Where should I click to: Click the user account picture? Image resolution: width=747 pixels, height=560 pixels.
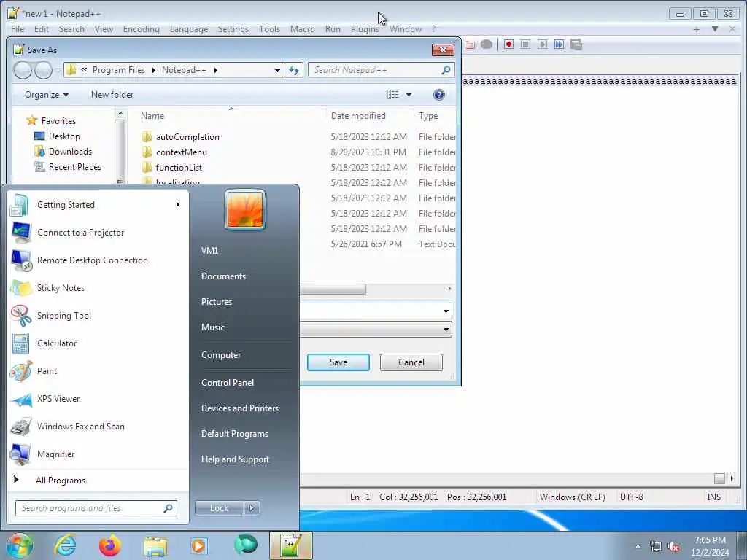(x=245, y=209)
